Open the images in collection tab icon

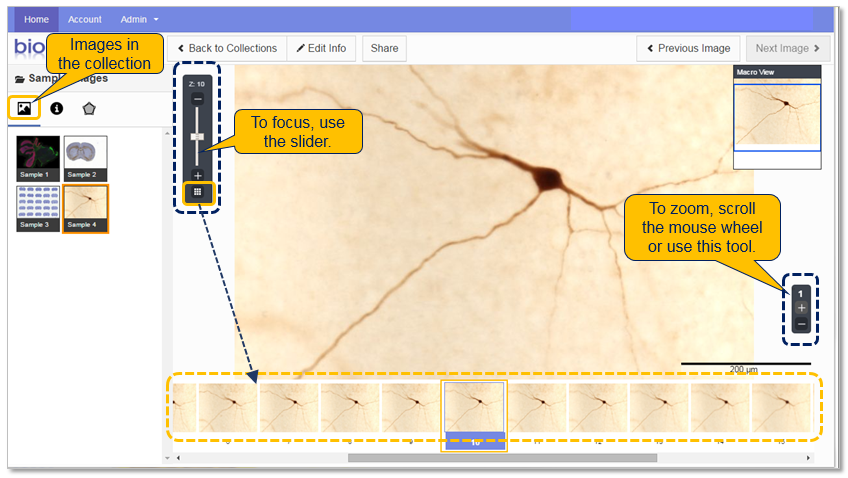(24, 107)
